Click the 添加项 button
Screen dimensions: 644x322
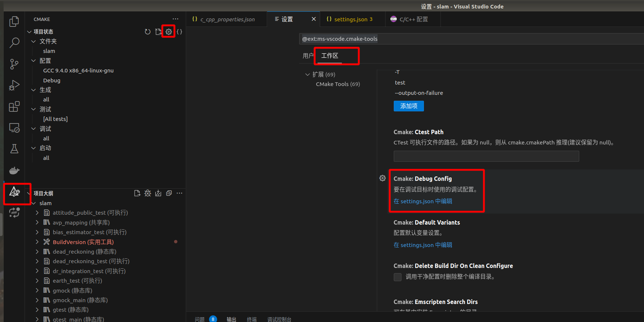point(409,106)
